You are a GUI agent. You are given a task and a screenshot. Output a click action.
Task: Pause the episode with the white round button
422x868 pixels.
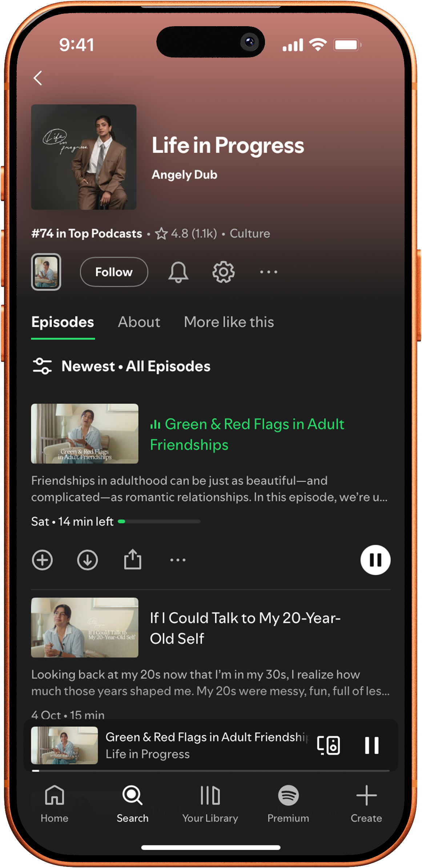pyautogui.click(x=375, y=560)
